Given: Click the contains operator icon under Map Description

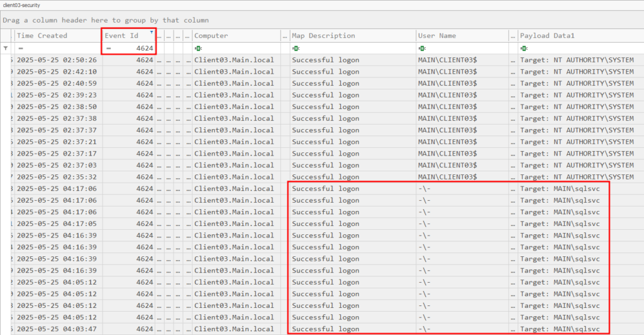Looking at the screenshot, I should click(x=296, y=48).
